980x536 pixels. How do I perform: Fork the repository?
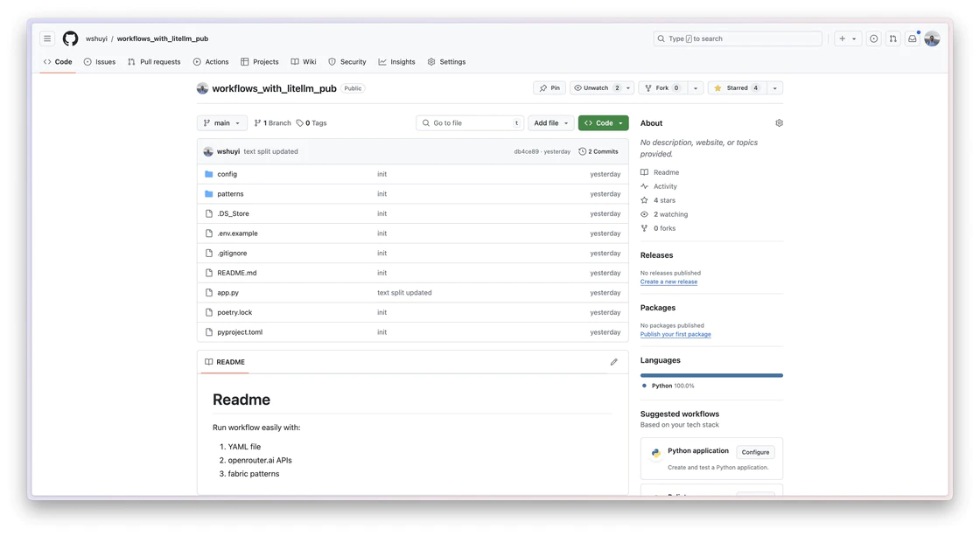(661, 88)
